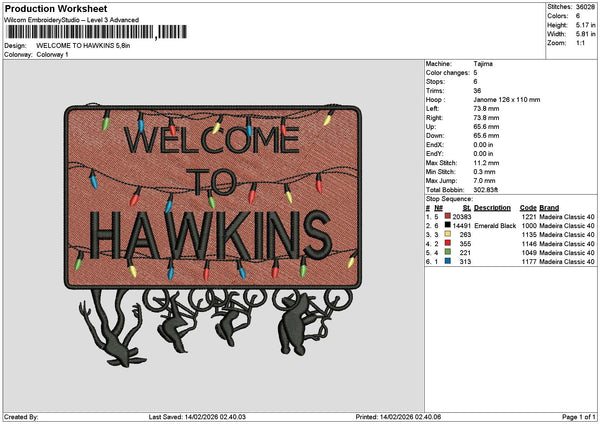Click the Min Stitch value "0.3 mm"
The height and width of the screenshot is (424, 600).
[484, 172]
